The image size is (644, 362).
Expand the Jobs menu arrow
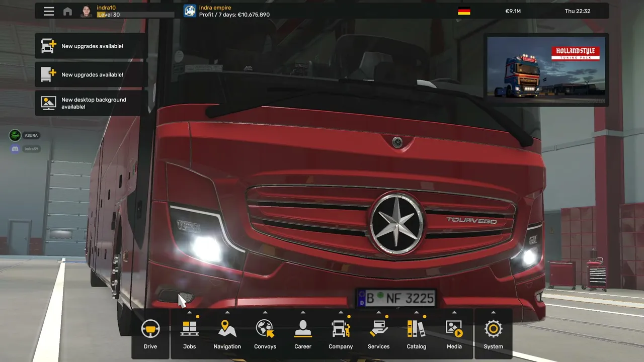pyautogui.click(x=189, y=312)
